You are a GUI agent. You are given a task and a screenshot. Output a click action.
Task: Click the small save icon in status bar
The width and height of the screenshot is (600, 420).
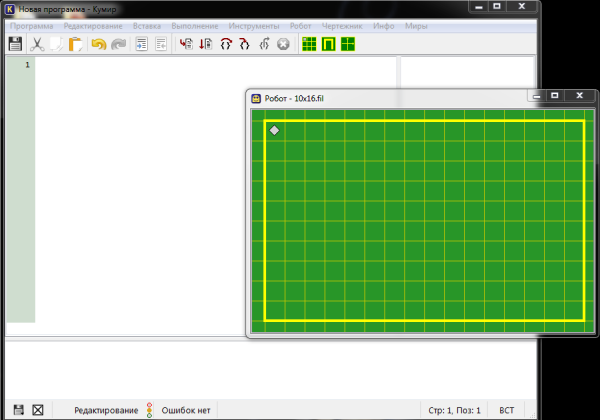[x=18, y=410]
